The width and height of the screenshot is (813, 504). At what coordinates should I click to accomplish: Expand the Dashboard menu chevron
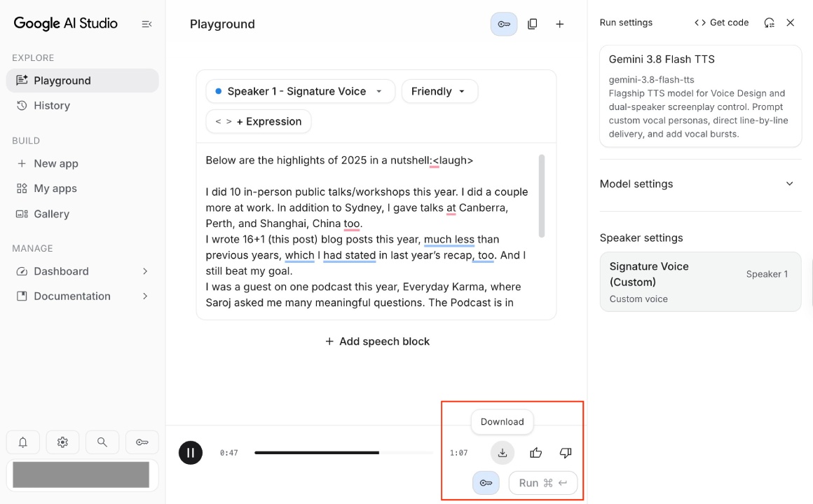click(145, 271)
